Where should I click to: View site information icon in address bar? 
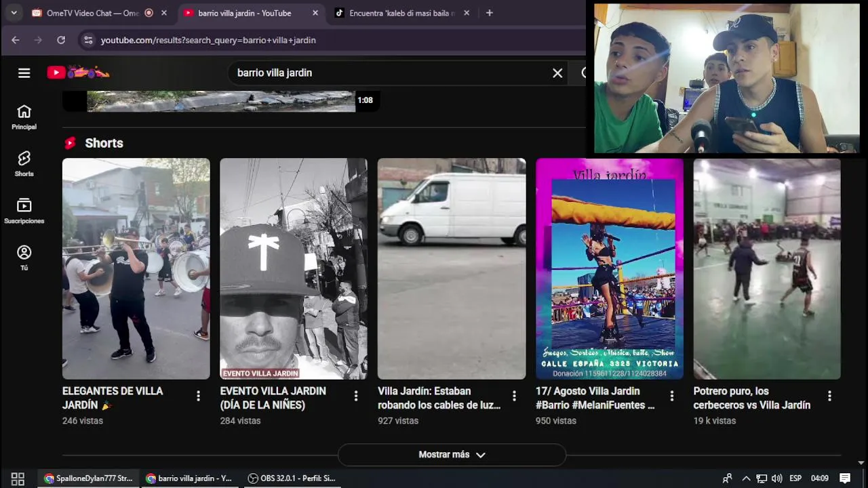88,40
